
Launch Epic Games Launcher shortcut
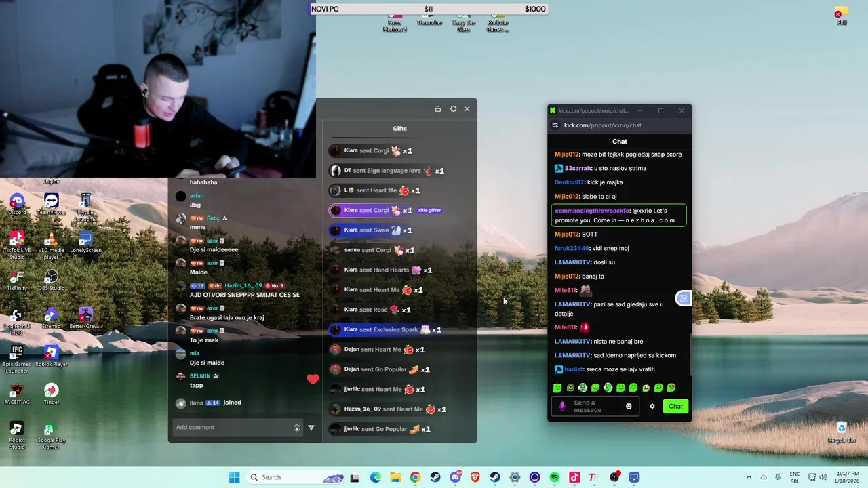tap(17, 359)
